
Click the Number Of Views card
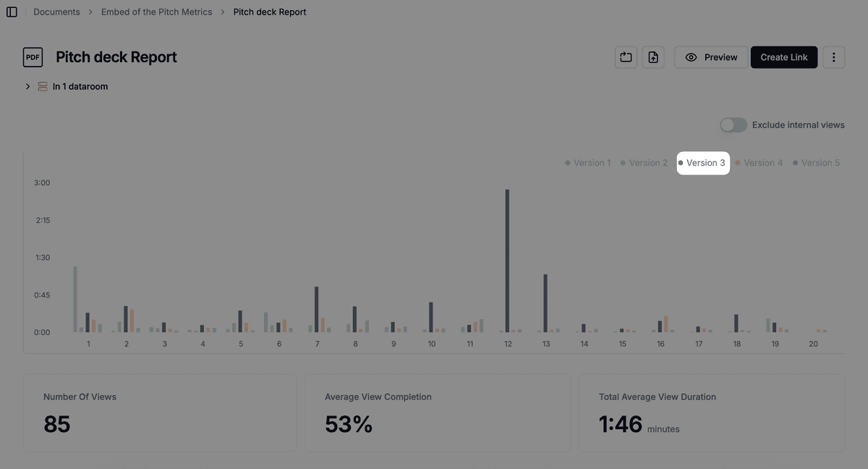click(x=160, y=413)
